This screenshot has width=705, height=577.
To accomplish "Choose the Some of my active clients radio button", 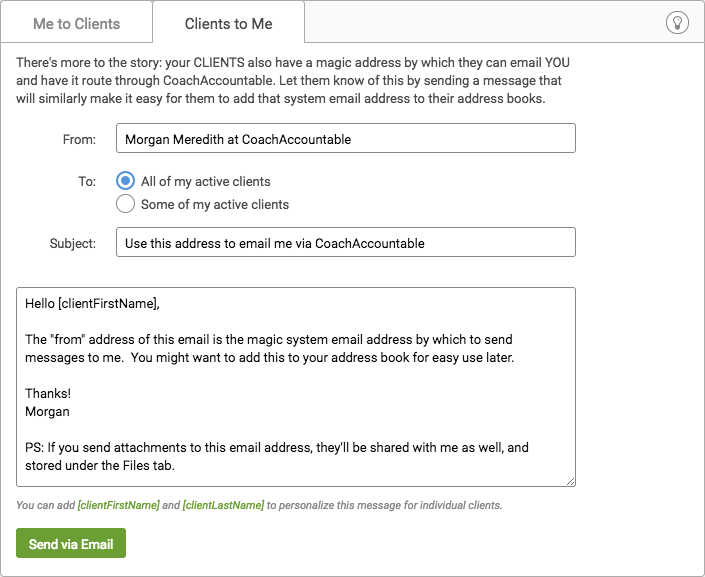I will click(x=125, y=204).
